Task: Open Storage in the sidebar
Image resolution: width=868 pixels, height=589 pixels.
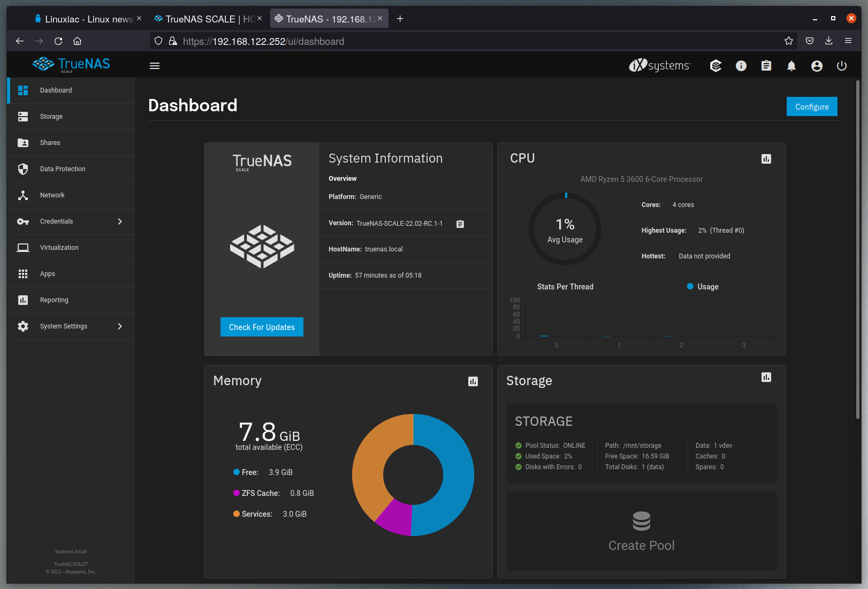Action: click(x=51, y=117)
